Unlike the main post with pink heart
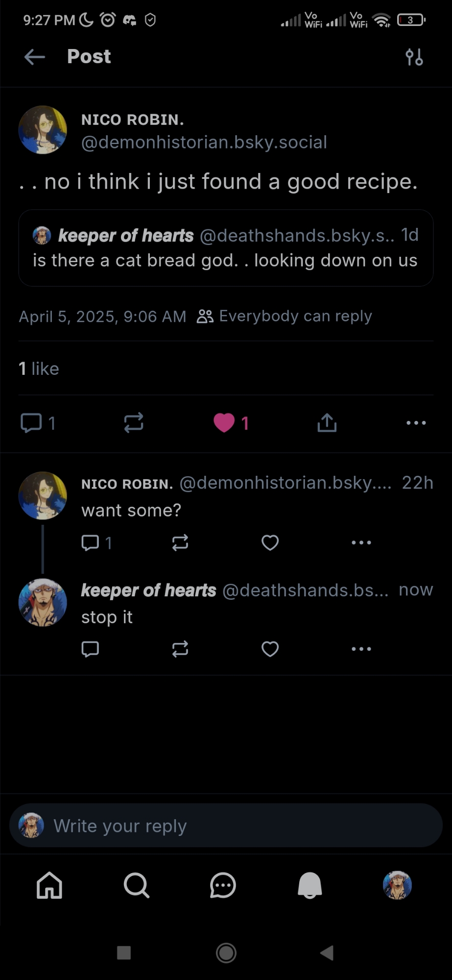Image resolution: width=452 pixels, height=980 pixels. tap(224, 423)
